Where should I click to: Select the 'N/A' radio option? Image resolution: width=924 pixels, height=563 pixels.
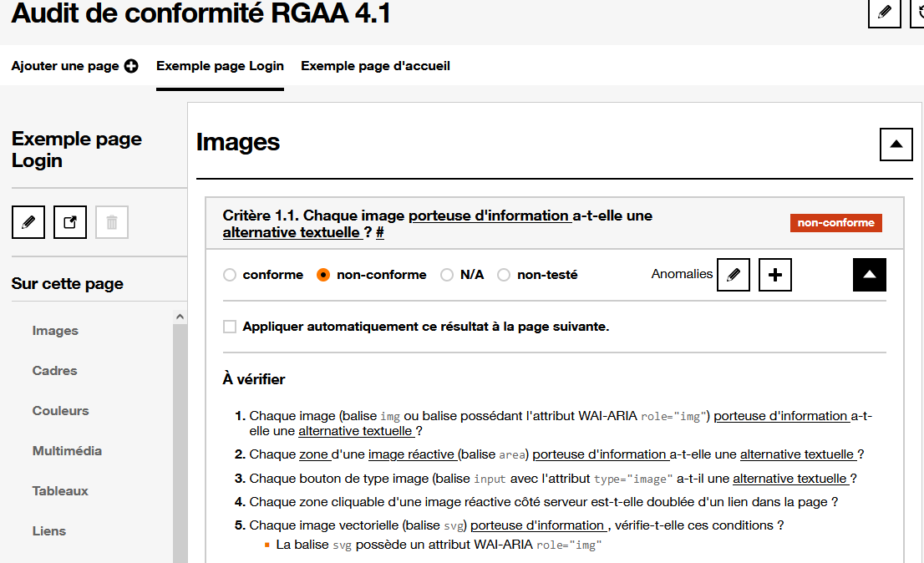click(447, 275)
